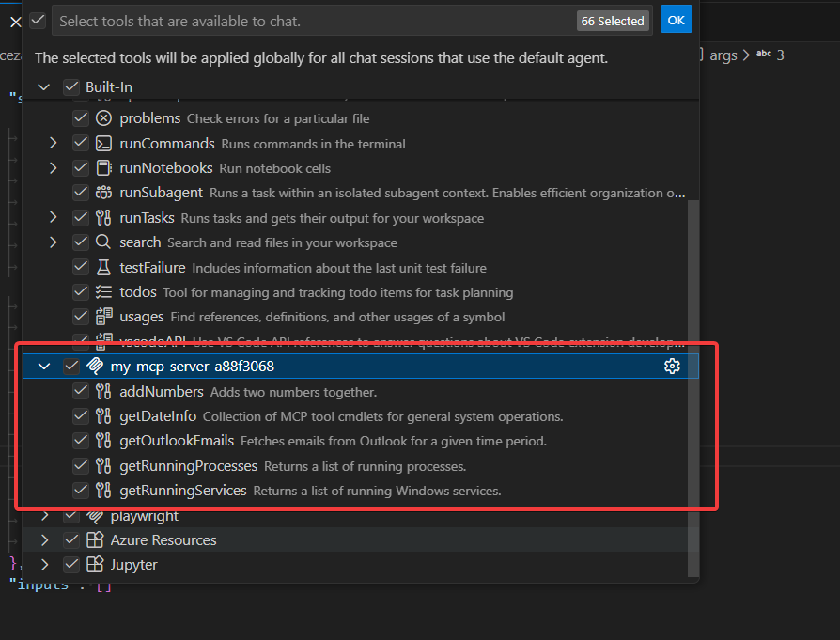Uncheck the problems tool checkbox

point(81,117)
